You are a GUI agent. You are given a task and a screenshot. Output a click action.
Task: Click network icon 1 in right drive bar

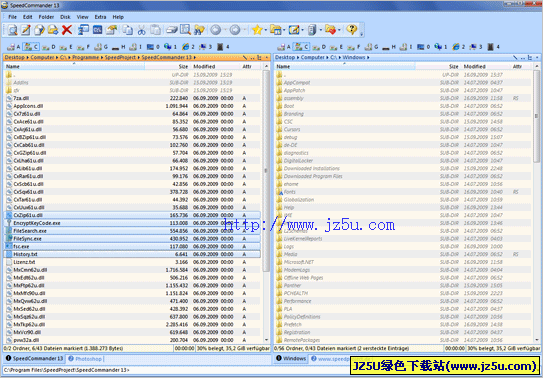click(441, 47)
